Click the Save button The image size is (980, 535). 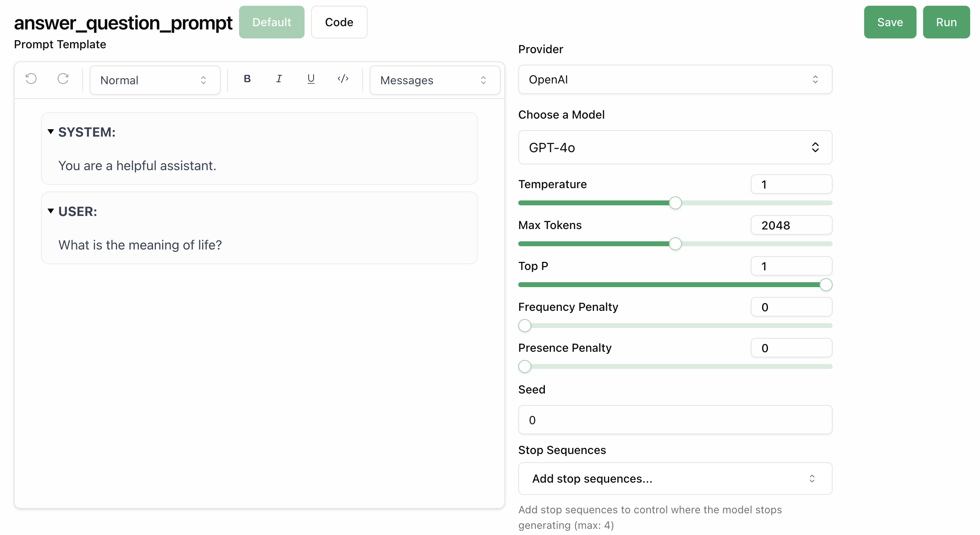pos(890,22)
